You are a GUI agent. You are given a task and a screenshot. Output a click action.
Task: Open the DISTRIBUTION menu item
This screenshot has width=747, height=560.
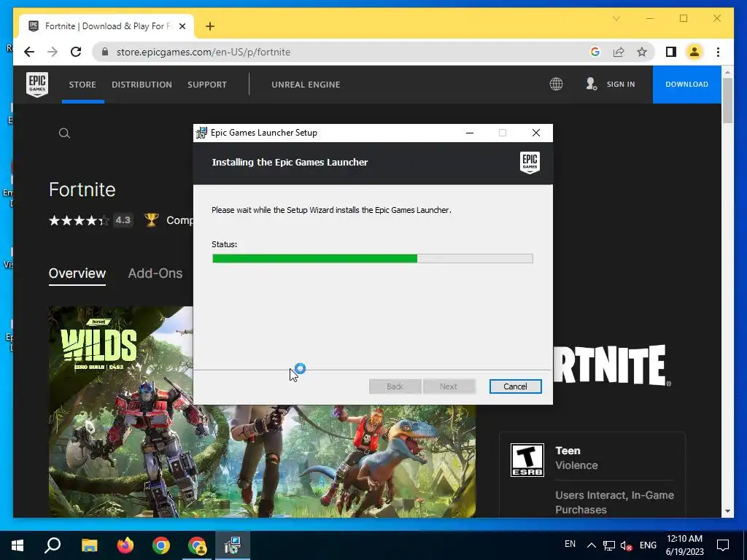click(x=142, y=85)
